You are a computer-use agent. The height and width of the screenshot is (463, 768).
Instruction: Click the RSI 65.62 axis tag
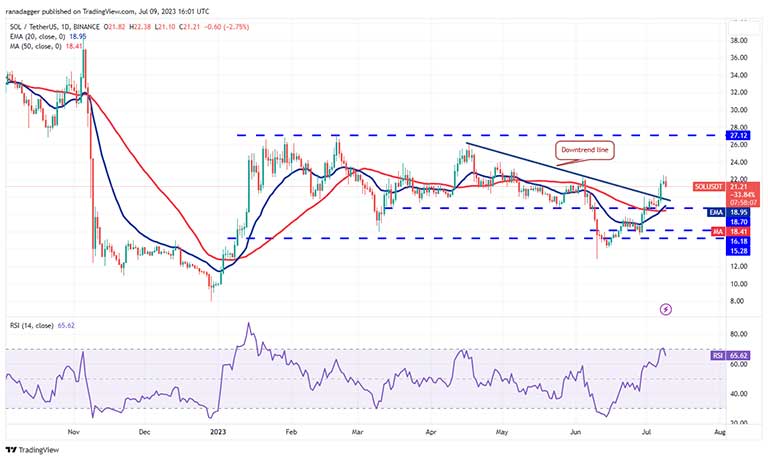pyautogui.click(x=730, y=356)
